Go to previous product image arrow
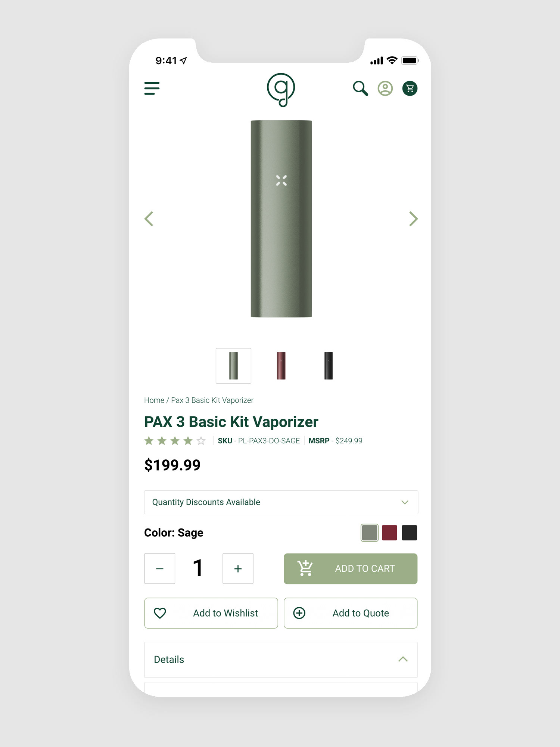Screen dimensions: 560x747 [x=149, y=219]
